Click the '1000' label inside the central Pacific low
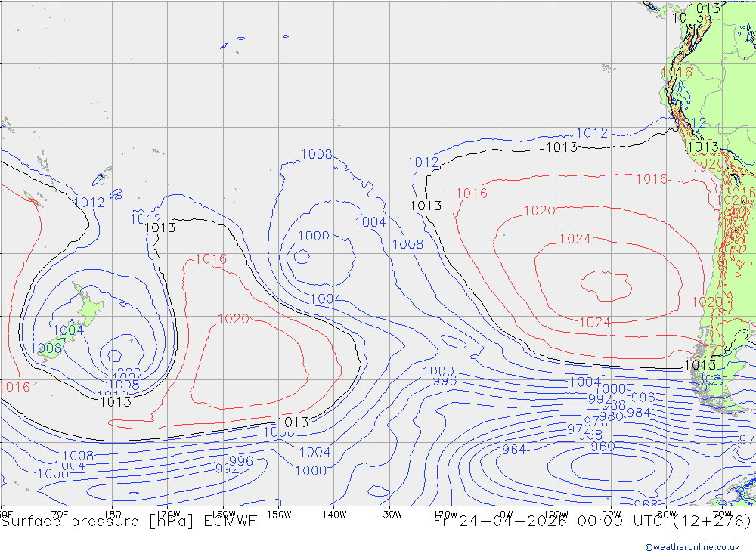 tap(314, 236)
